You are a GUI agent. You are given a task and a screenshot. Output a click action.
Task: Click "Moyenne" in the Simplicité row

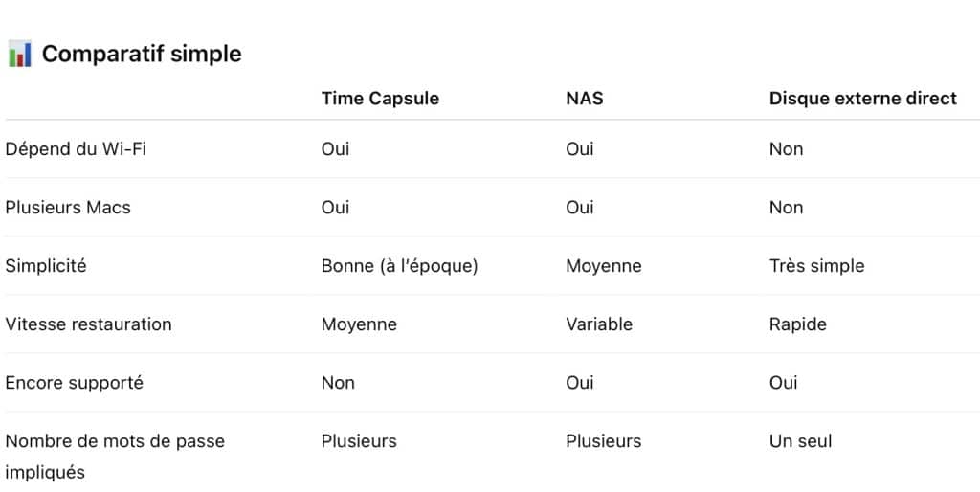tap(603, 265)
